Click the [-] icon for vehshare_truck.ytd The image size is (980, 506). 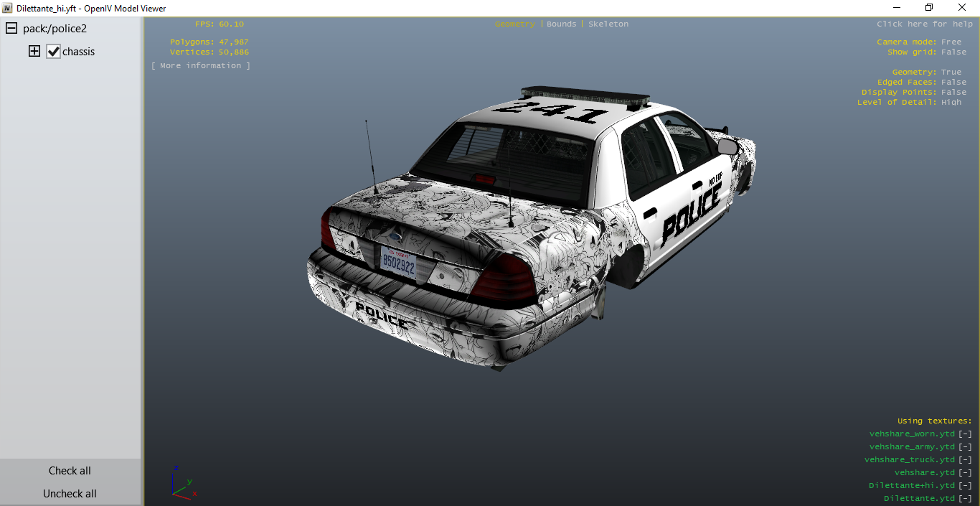pos(966,460)
